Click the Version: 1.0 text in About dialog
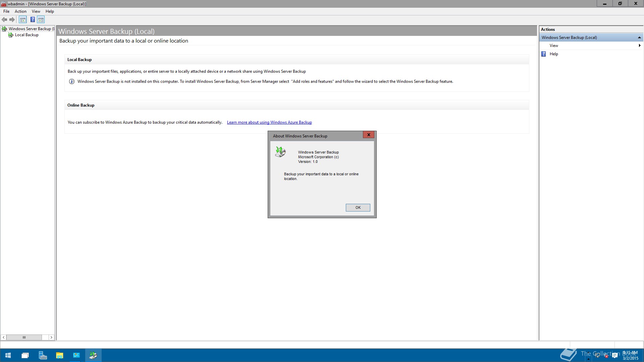This screenshot has height=362, width=644. point(308,162)
